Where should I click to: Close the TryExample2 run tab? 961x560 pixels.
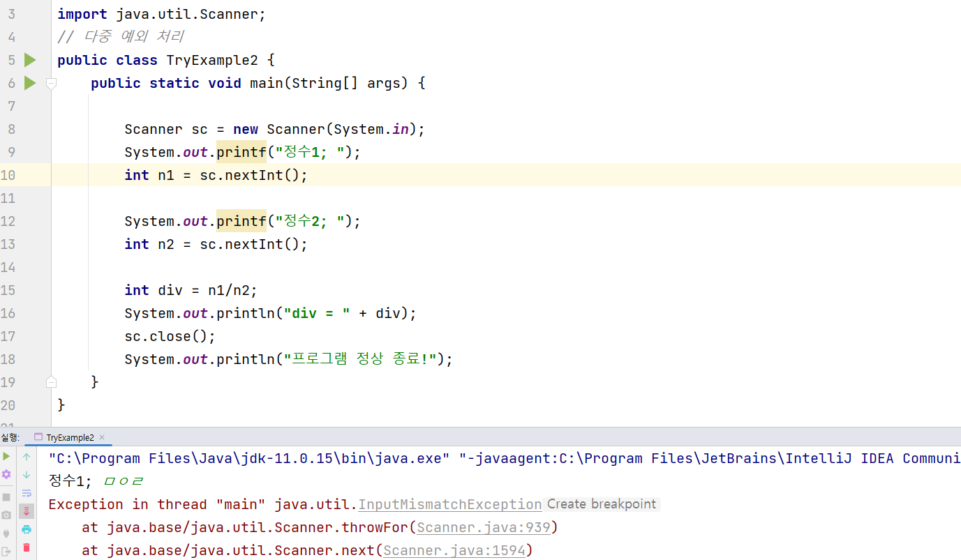point(102,437)
